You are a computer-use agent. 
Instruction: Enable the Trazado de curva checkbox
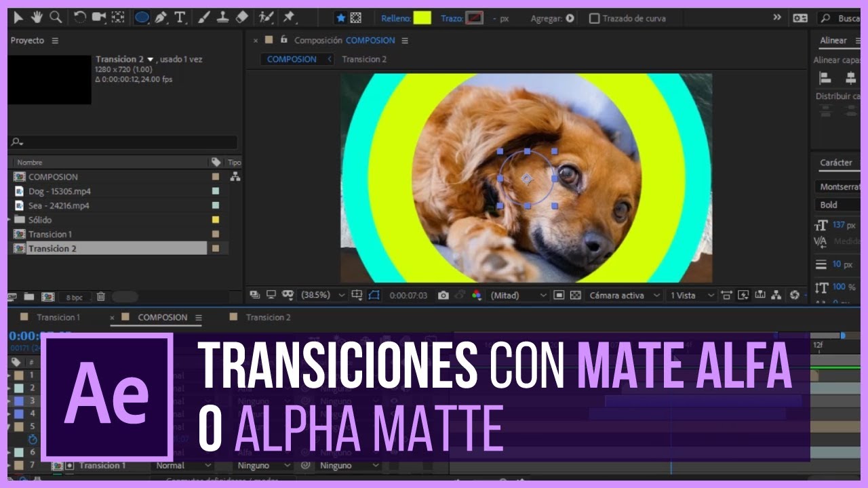pos(594,18)
